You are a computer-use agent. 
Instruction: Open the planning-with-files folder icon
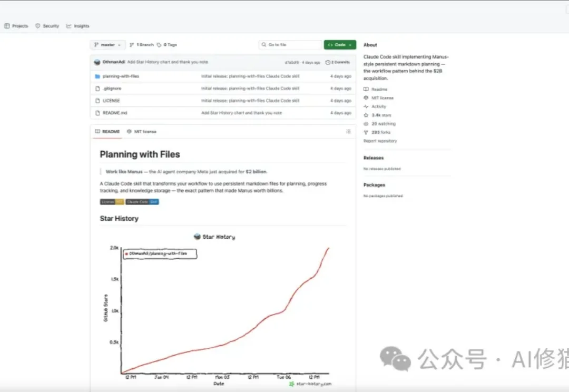pyautogui.click(x=97, y=76)
